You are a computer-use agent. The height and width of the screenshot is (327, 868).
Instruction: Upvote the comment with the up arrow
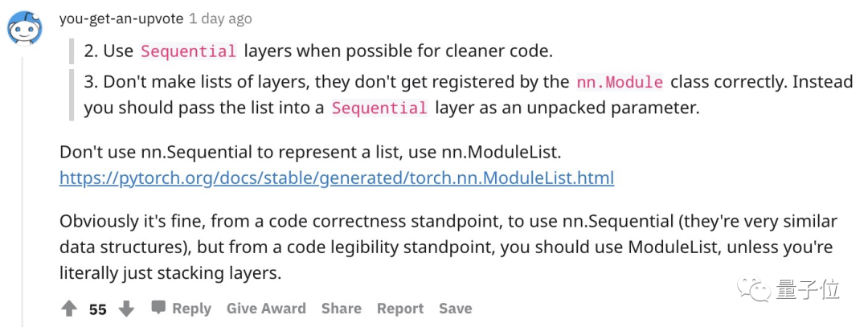pos(69,309)
